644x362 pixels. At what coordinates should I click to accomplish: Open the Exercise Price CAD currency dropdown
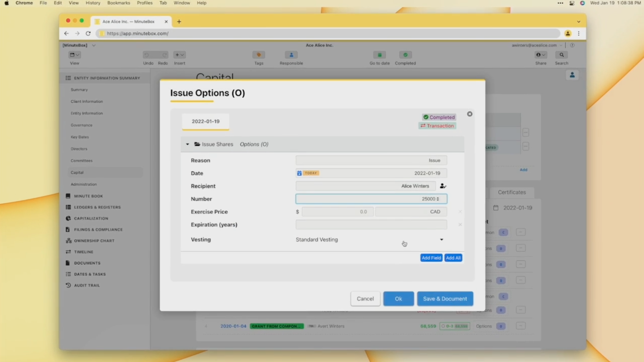click(x=411, y=212)
